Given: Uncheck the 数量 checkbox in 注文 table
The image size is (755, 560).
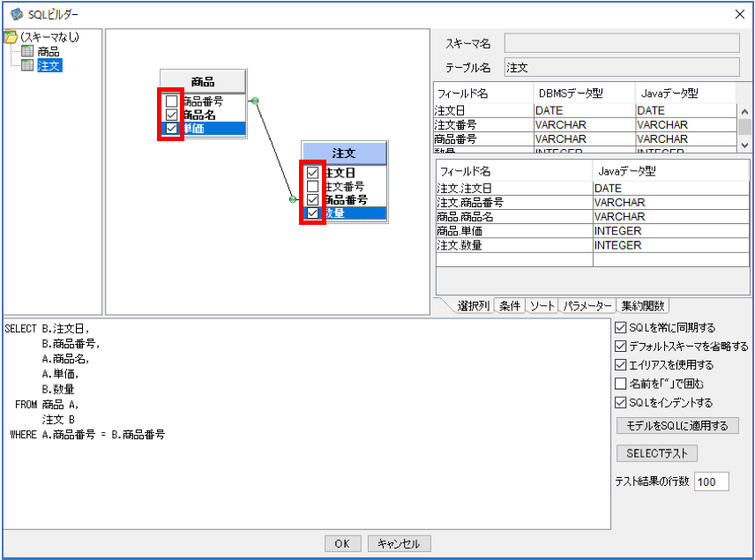Looking at the screenshot, I should pos(312,213).
